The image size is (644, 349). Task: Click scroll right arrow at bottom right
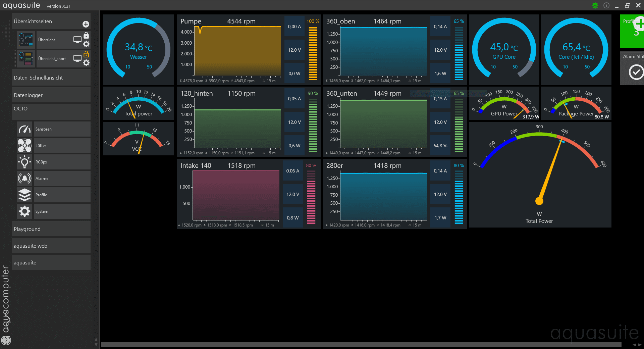(640, 345)
